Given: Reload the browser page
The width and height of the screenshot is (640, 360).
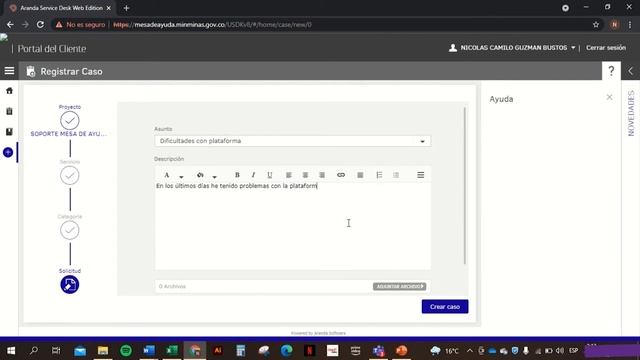Looking at the screenshot, I should 40,25.
